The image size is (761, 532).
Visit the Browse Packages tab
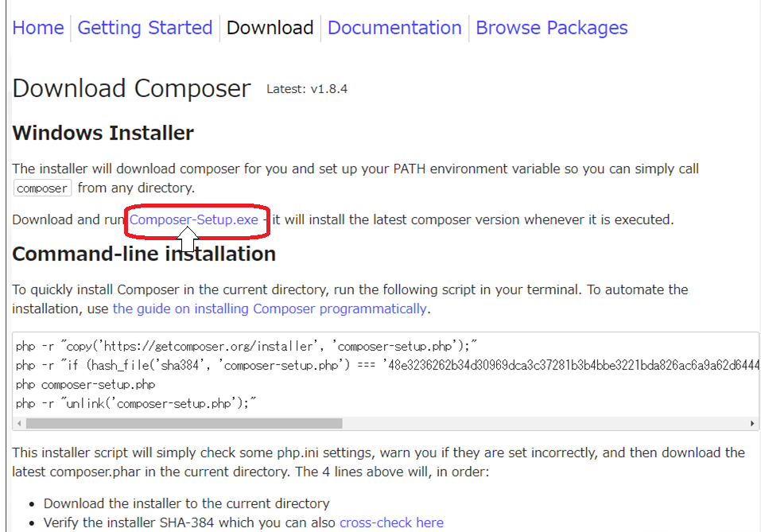coord(551,28)
